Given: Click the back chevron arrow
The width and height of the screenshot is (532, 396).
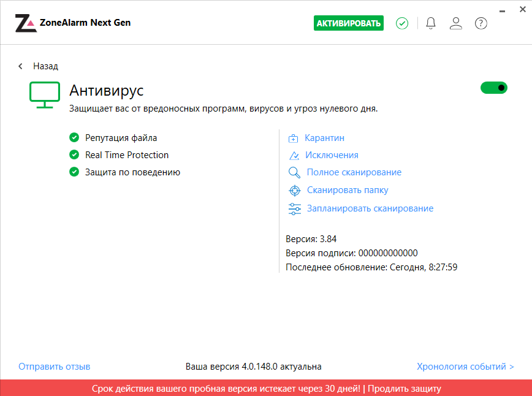Looking at the screenshot, I should click(20, 66).
